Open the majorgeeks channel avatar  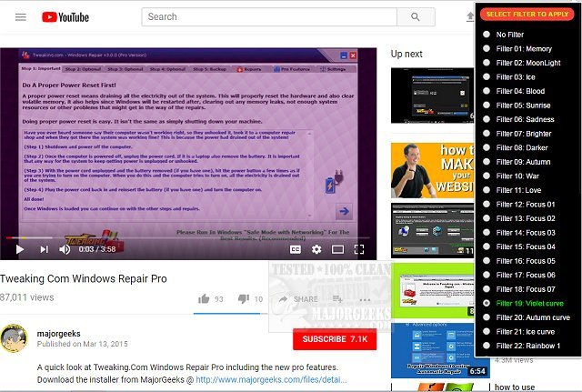coord(14,338)
